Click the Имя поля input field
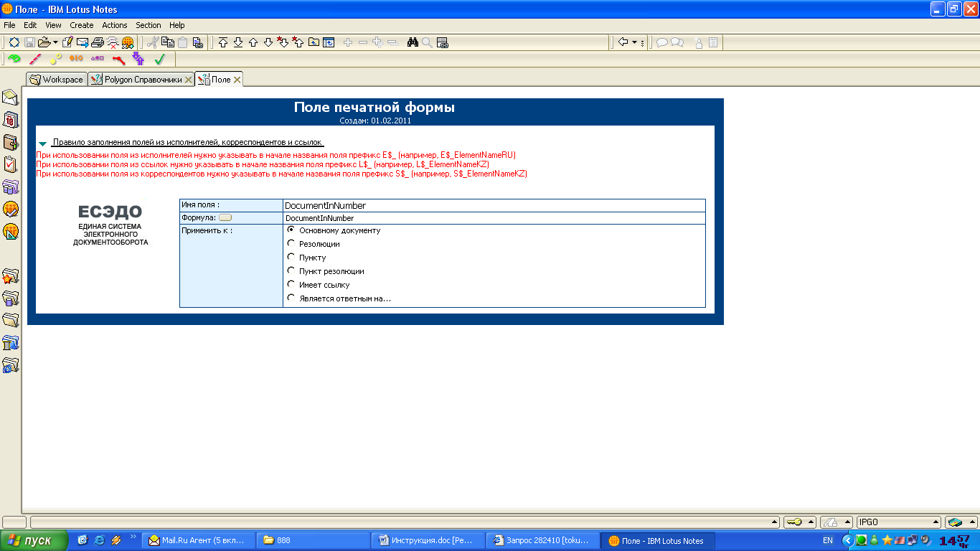980x551 pixels. [x=494, y=205]
